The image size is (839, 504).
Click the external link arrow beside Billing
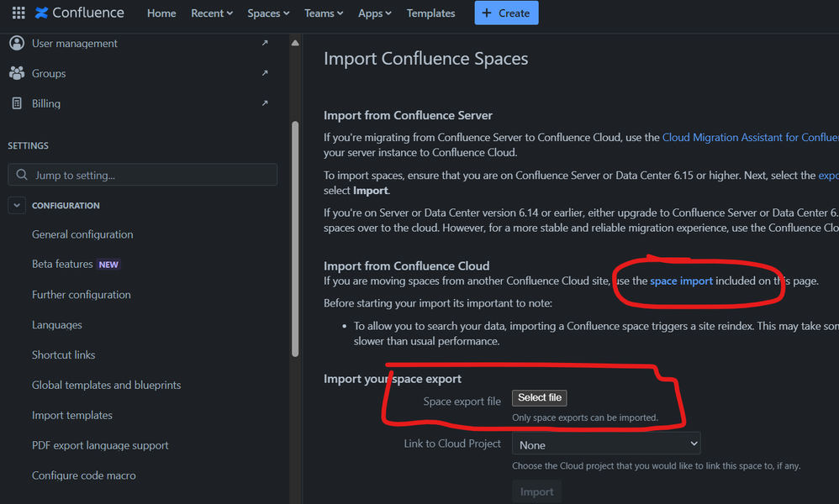point(264,102)
